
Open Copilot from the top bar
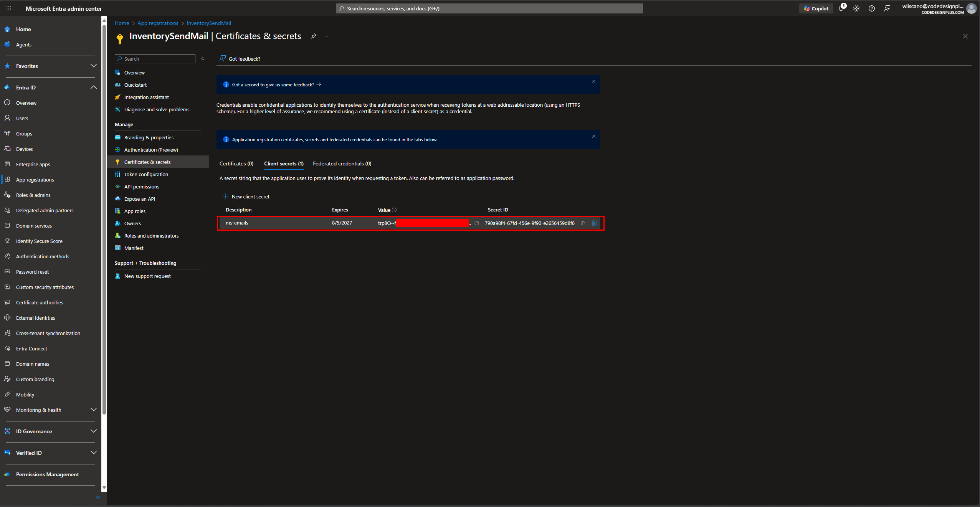(816, 8)
